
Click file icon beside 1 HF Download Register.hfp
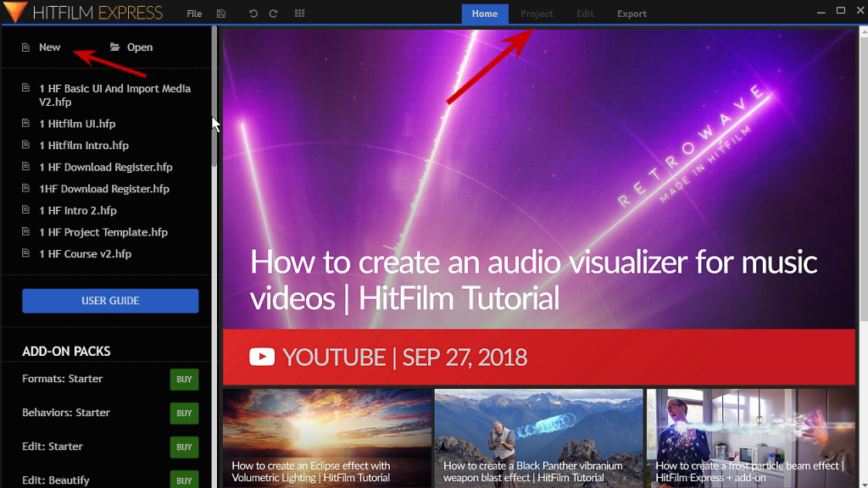[x=25, y=167]
